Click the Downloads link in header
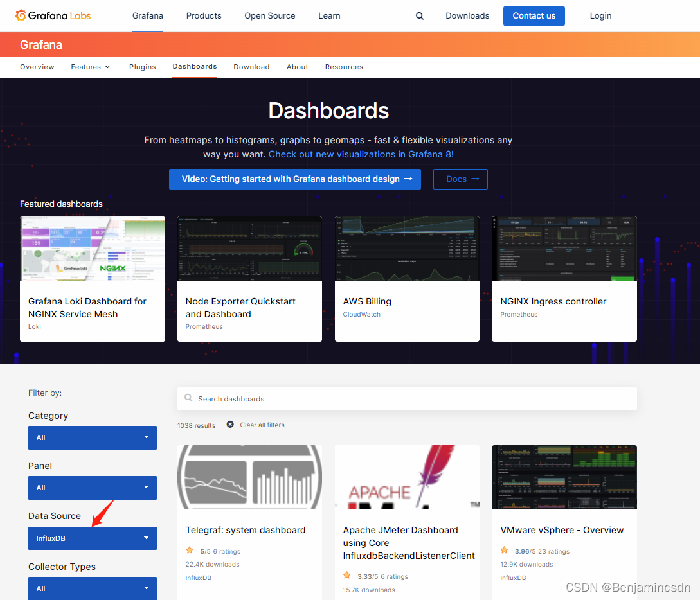 tap(467, 16)
